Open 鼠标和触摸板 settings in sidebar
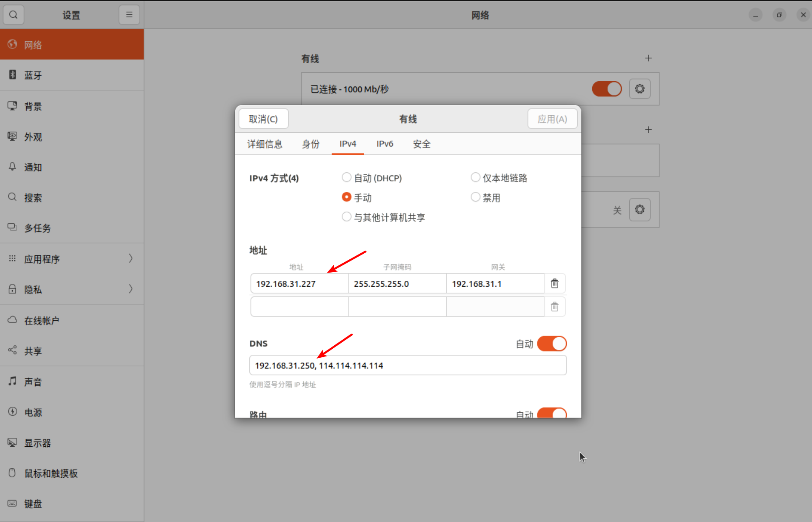This screenshot has height=522, width=812. tap(72, 473)
